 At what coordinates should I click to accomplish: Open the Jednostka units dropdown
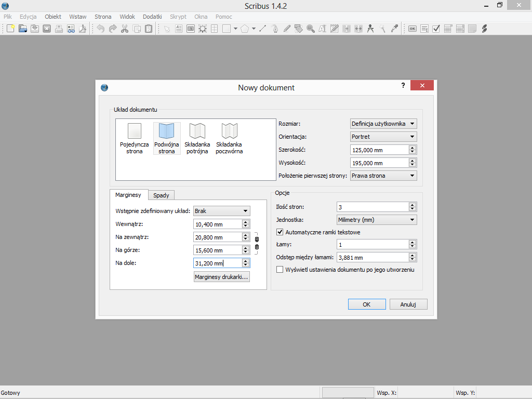coord(377,220)
